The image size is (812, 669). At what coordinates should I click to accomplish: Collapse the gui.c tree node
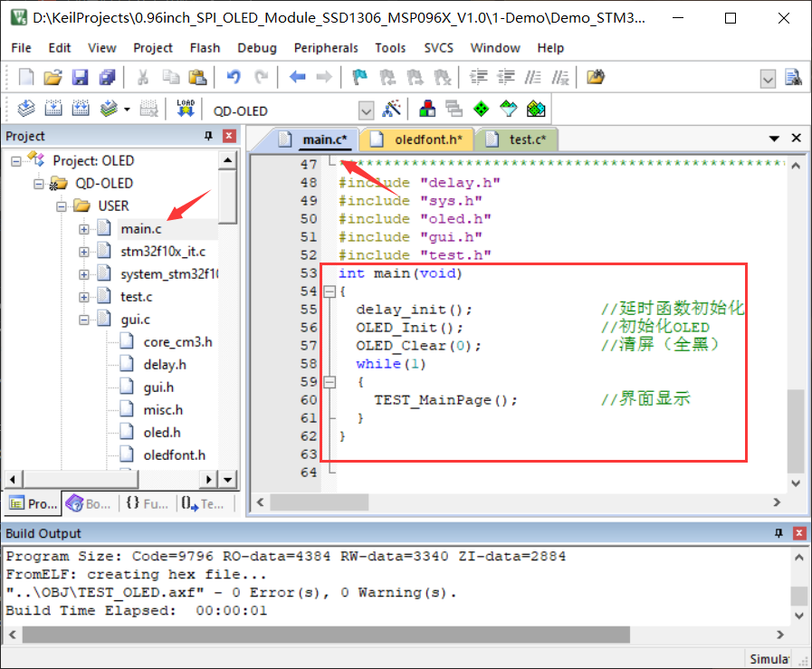[x=84, y=320]
